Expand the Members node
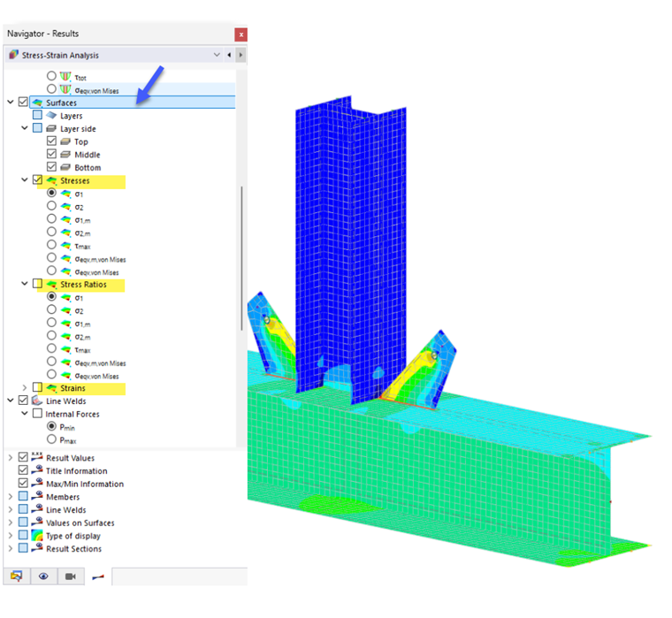The image size is (672, 618). tap(11, 496)
